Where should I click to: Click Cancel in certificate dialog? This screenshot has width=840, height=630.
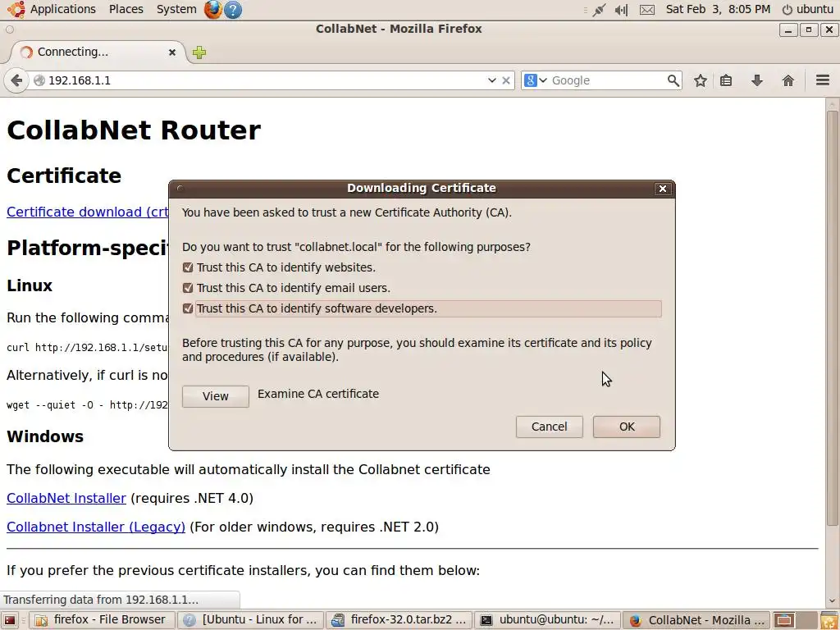click(x=549, y=427)
